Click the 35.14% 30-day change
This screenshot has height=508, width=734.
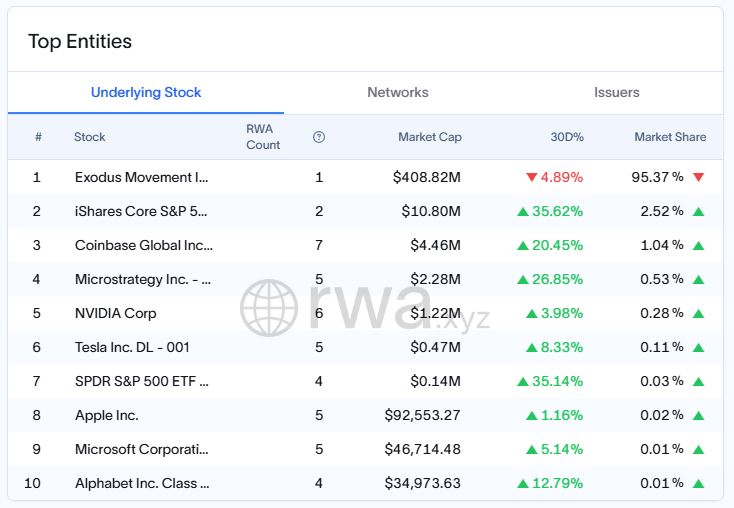coord(550,381)
